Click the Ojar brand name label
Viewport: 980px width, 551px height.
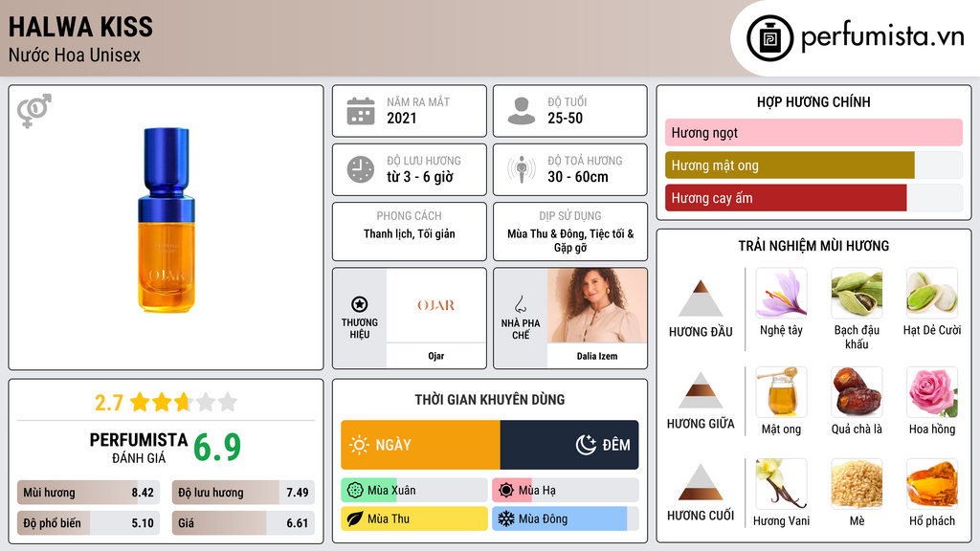click(436, 356)
